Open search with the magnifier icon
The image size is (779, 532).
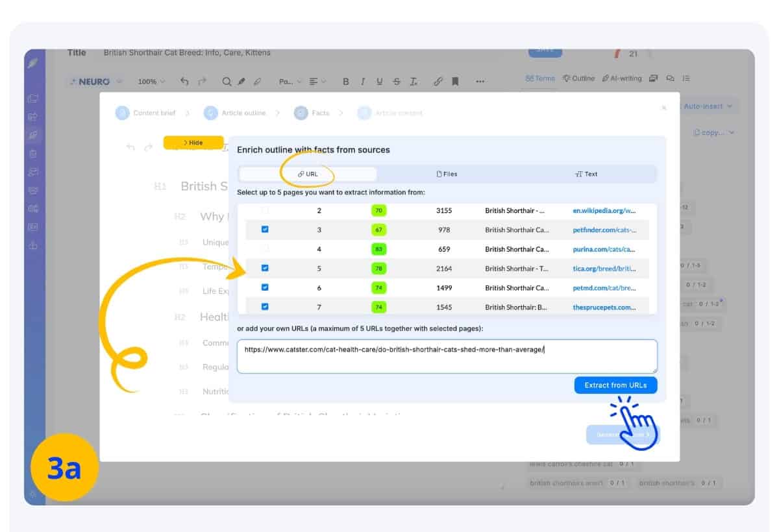click(x=227, y=82)
